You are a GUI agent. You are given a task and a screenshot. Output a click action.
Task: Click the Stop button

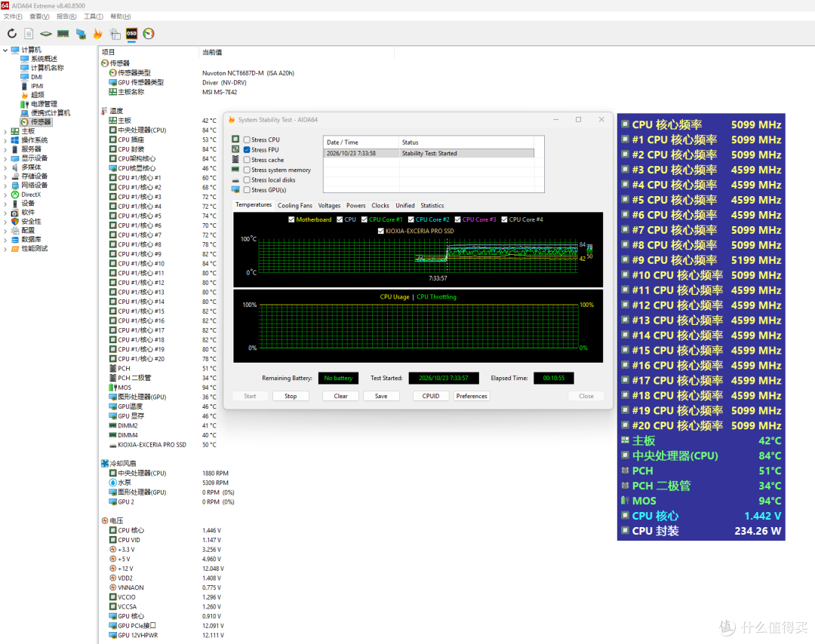pyautogui.click(x=291, y=396)
